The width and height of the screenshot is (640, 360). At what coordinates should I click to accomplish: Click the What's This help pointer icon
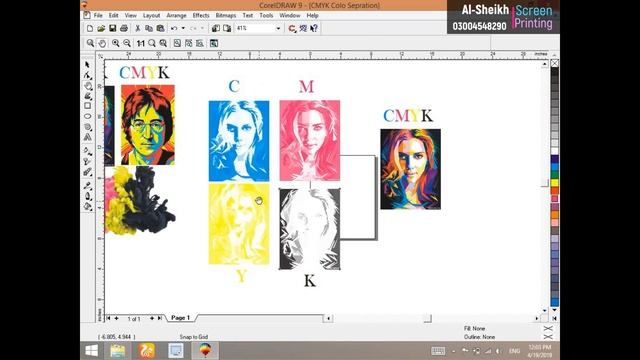click(x=314, y=28)
